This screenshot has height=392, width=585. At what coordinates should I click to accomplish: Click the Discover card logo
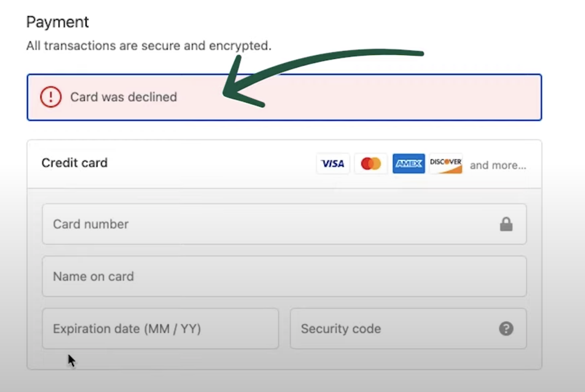tap(445, 164)
